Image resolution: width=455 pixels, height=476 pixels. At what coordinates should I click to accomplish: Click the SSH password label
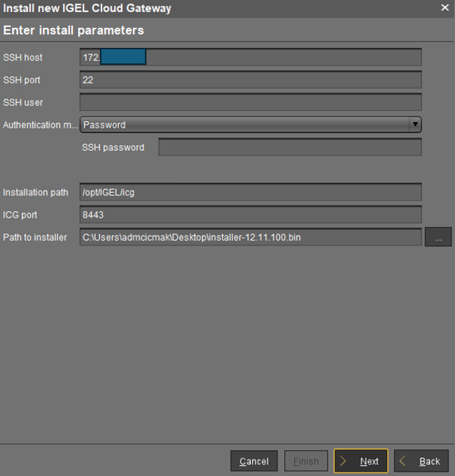tap(113, 147)
